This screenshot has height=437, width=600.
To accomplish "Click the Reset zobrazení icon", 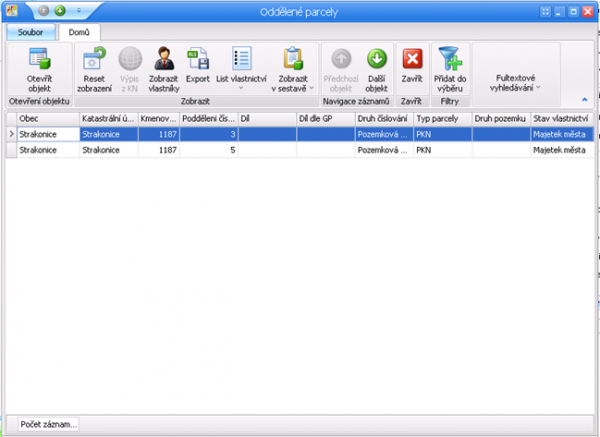I will tap(95, 59).
